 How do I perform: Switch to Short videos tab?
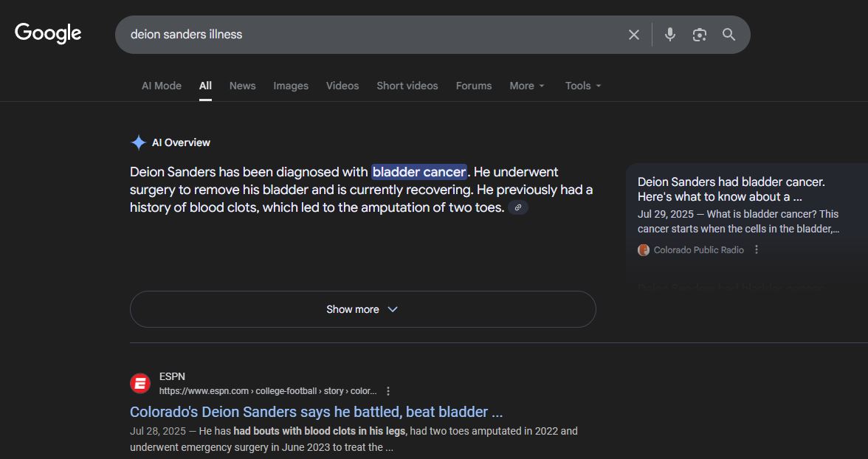(407, 86)
